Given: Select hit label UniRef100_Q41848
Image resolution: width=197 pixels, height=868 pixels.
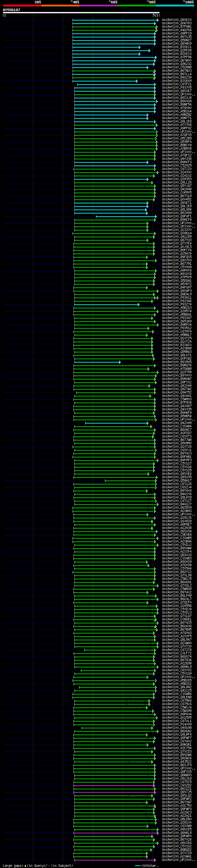Looking at the screenshot, I should 177,189.
